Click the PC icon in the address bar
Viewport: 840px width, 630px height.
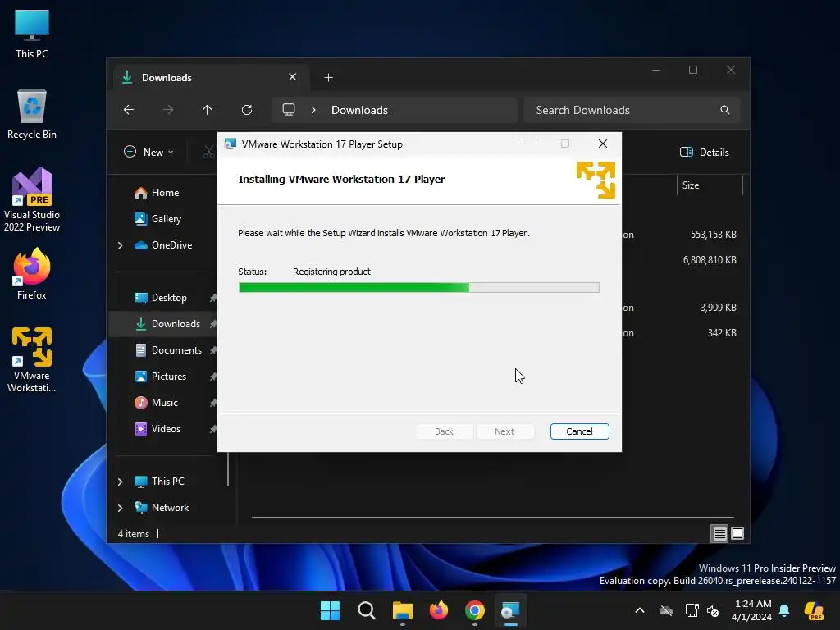289,110
